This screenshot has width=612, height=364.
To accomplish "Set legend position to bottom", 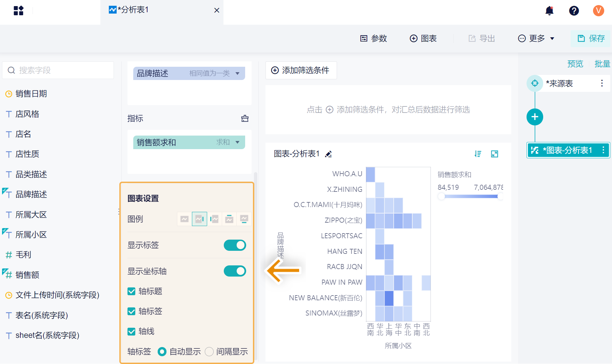I will (x=244, y=219).
